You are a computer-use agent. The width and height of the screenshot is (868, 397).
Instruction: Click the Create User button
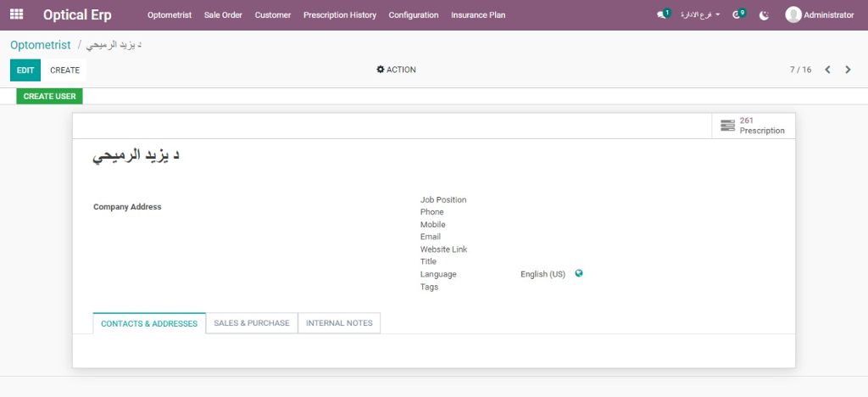pos(49,97)
